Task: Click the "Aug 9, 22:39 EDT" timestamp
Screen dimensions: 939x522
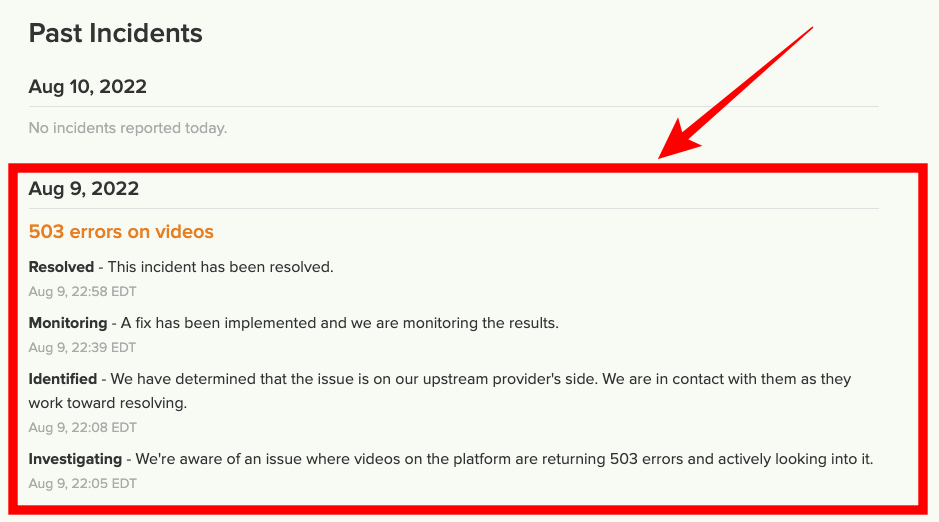Action: pos(82,348)
